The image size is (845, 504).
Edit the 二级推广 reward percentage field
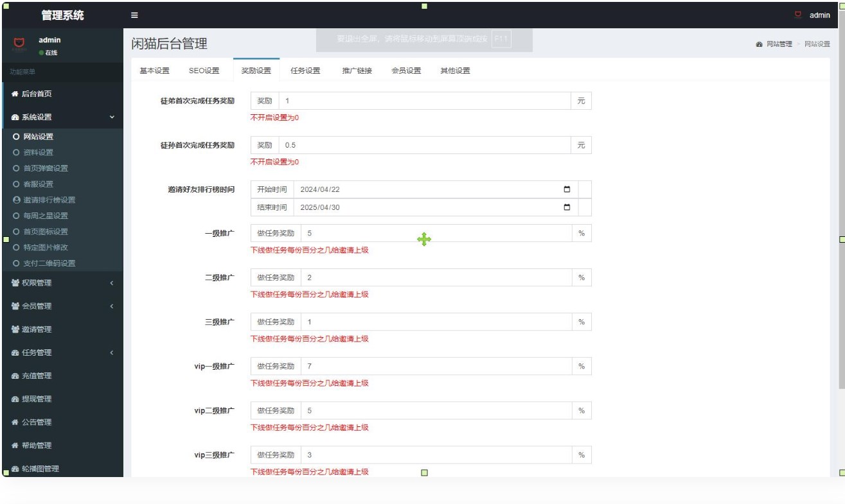436,277
